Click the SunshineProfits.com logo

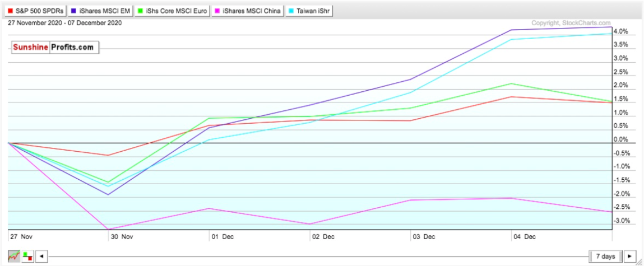pos(54,47)
